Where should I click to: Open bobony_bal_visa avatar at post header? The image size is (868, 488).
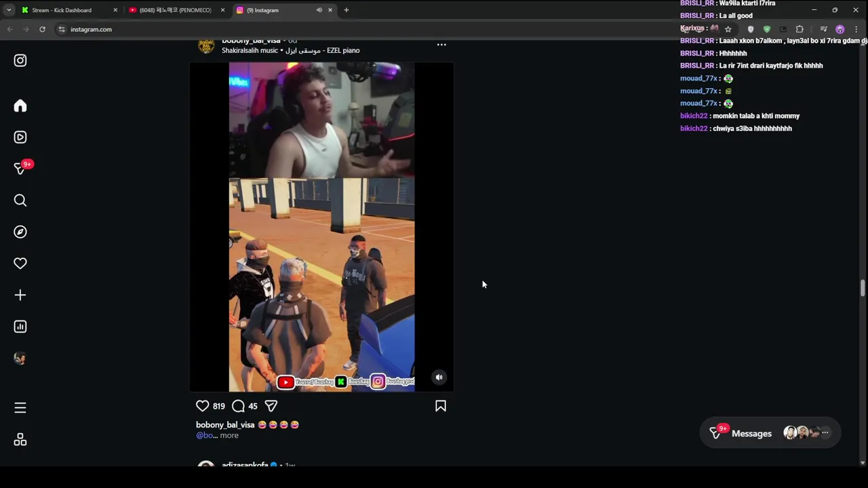tap(206, 45)
